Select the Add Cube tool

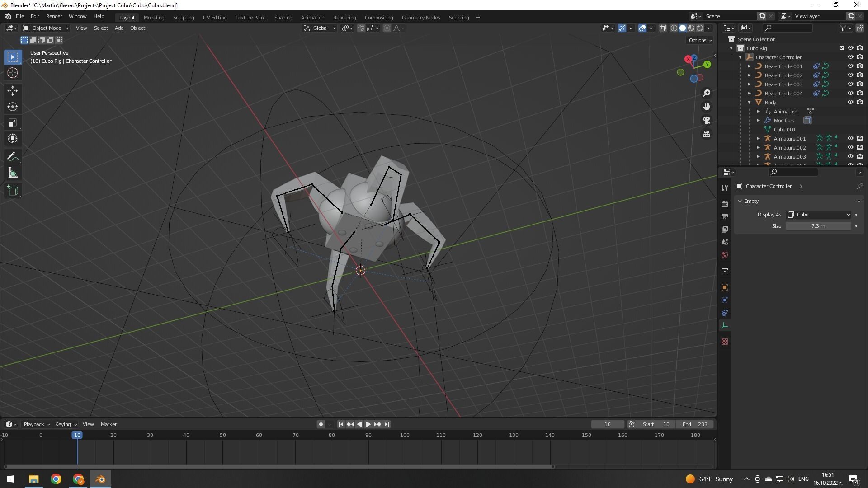(13, 191)
